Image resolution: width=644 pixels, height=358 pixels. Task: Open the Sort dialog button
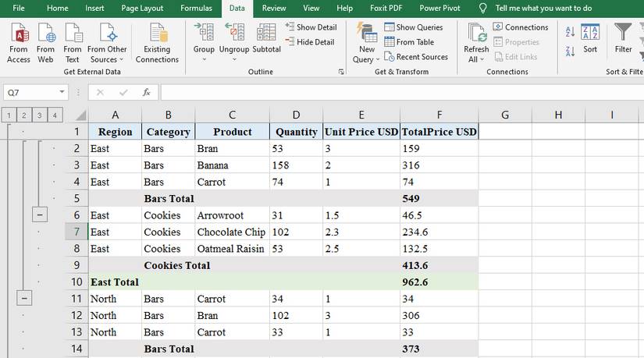coord(590,37)
